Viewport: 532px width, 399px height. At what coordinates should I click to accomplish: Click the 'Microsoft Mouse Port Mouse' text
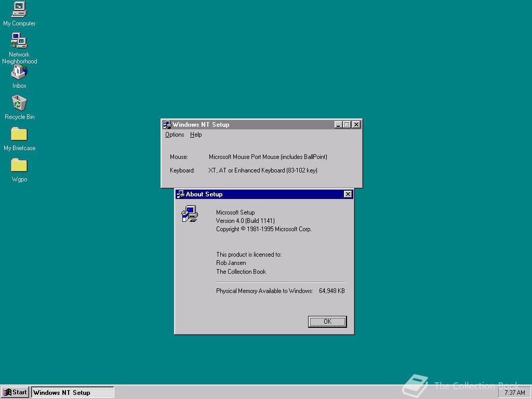[244, 157]
